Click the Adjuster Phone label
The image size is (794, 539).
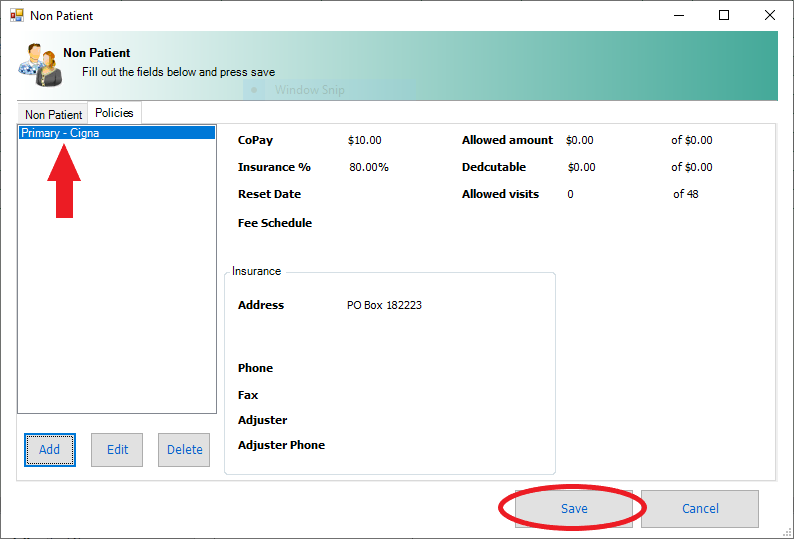pyautogui.click(x=282, y=445)
